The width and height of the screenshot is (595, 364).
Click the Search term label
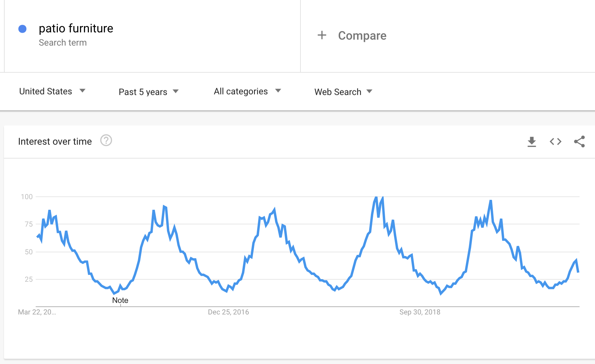tap(63, 42)
